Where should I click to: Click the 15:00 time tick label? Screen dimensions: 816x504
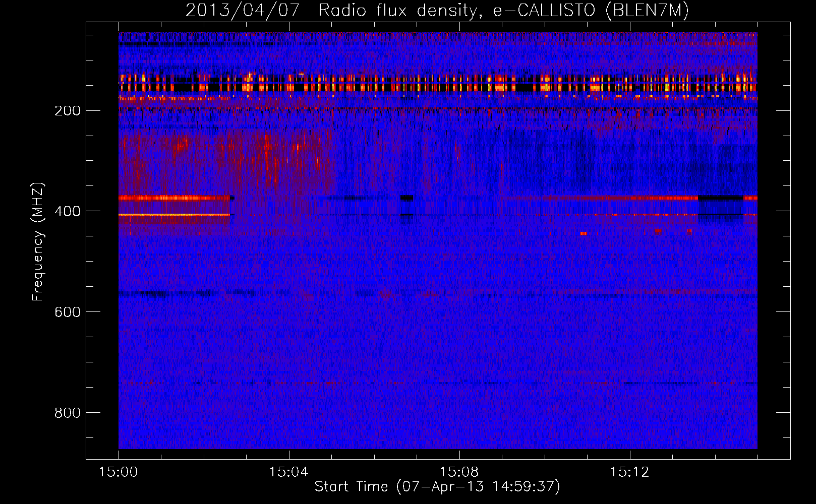(x=119, y=472)
